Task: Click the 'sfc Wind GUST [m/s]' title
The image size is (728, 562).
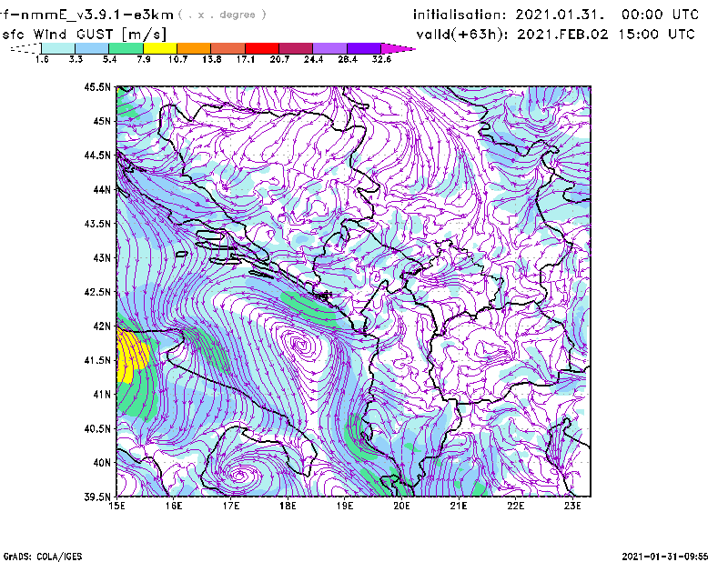Action: [x=84, y=35]
